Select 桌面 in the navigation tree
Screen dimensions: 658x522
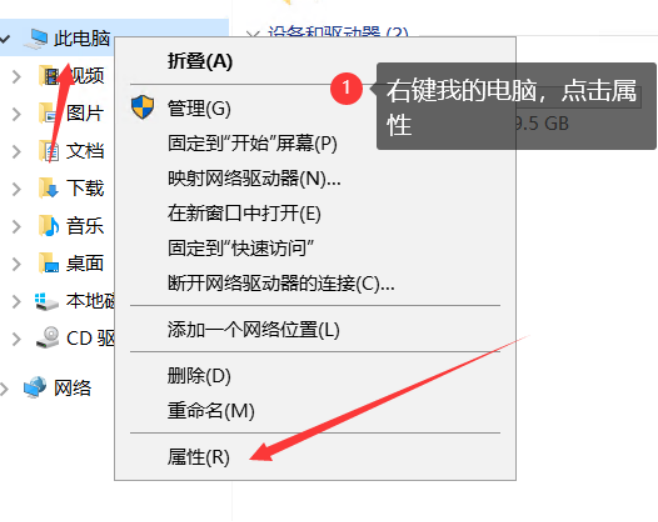85,263
